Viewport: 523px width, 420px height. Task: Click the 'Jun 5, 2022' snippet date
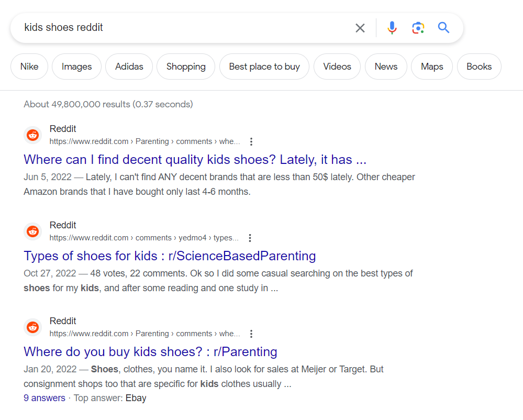tap(48, 177)
